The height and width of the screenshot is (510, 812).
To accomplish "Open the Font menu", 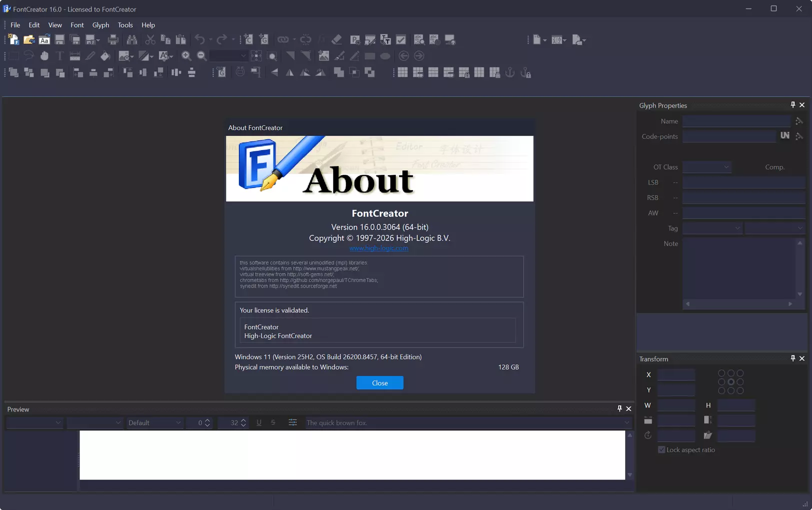I will 77,25.
